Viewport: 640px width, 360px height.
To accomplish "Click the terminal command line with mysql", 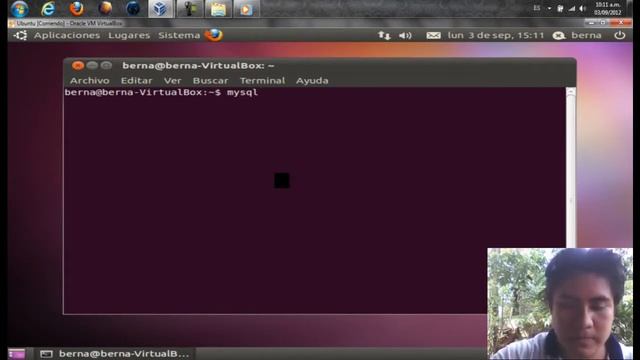I will pyautogui.click(x=161, y=92).
